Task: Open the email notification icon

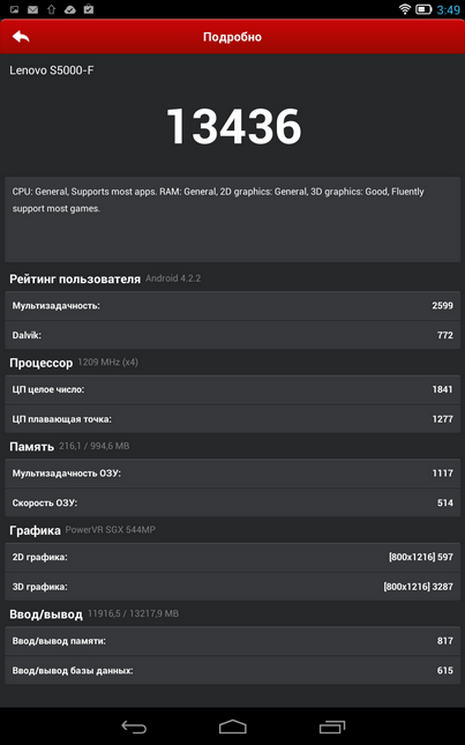Action: (x=33, y=9)
